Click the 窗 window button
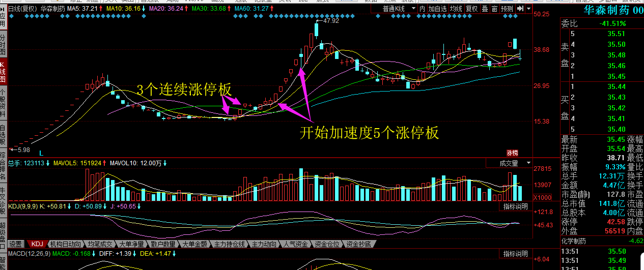Viewport: 644px width, 270px height. pos(494,9)
